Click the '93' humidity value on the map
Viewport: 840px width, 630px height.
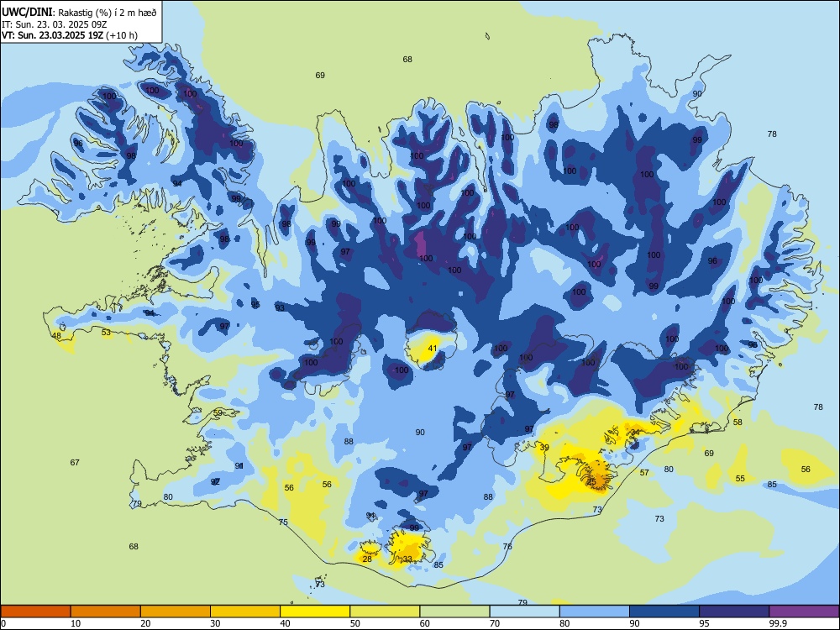[281, 308]
